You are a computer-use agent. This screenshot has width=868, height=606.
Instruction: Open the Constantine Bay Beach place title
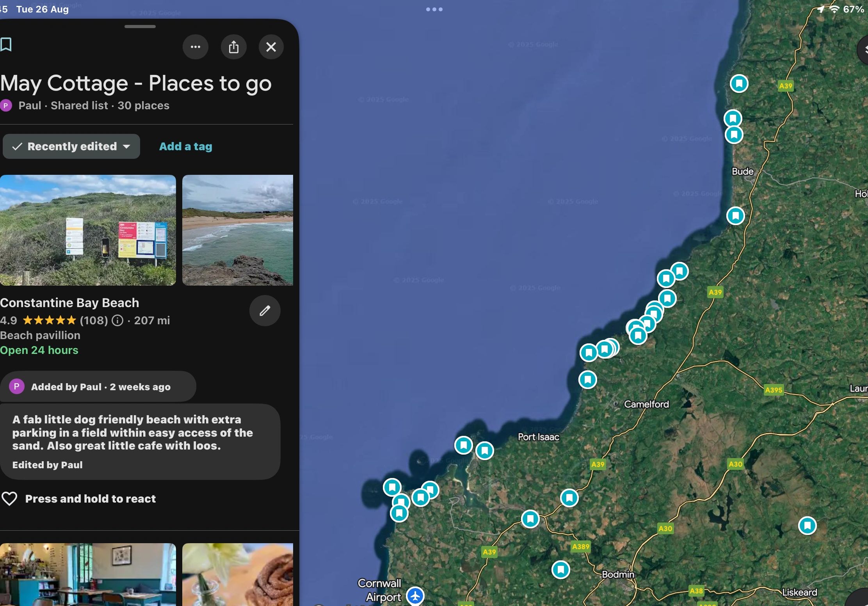(x=69, y=303)
